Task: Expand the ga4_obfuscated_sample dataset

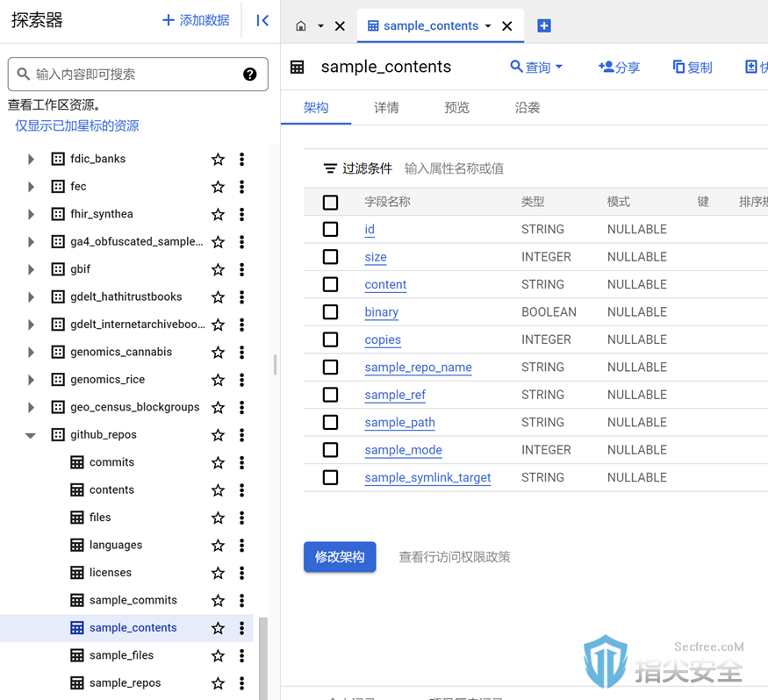Action: click(31, 242)
